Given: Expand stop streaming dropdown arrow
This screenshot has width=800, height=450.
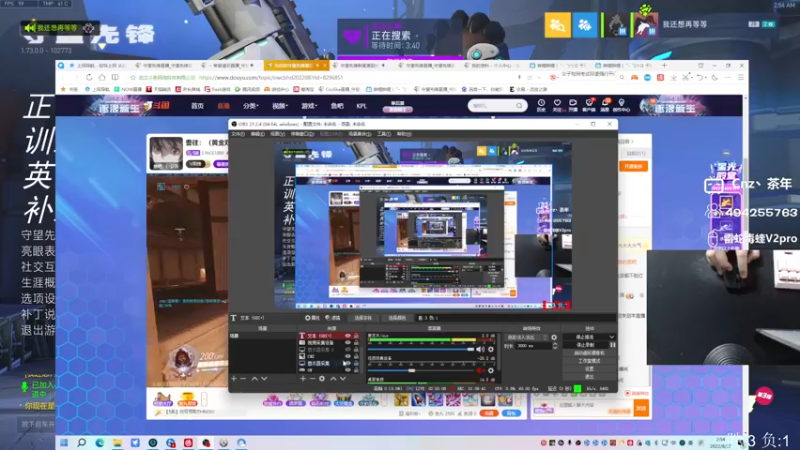Looking at the screenshot, I should click(612, 337).
